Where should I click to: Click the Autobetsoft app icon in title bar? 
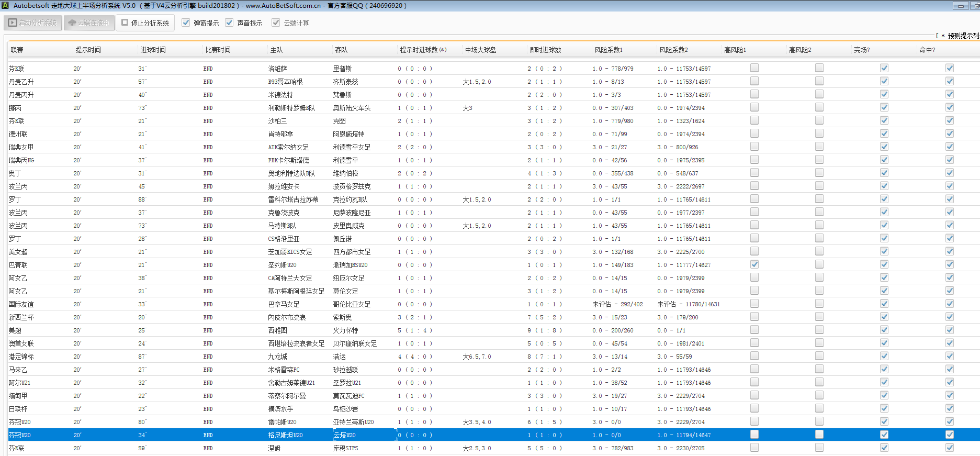[x=5, y=6]
